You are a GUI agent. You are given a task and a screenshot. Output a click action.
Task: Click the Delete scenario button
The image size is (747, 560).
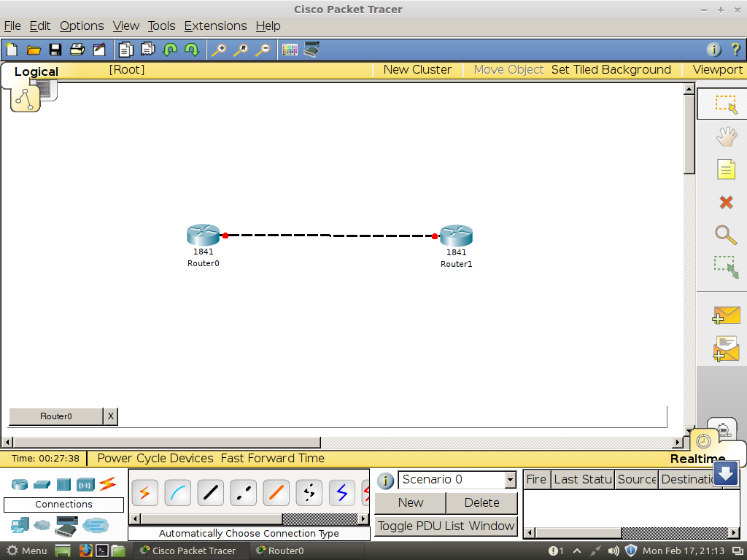[x=481, y=503]
